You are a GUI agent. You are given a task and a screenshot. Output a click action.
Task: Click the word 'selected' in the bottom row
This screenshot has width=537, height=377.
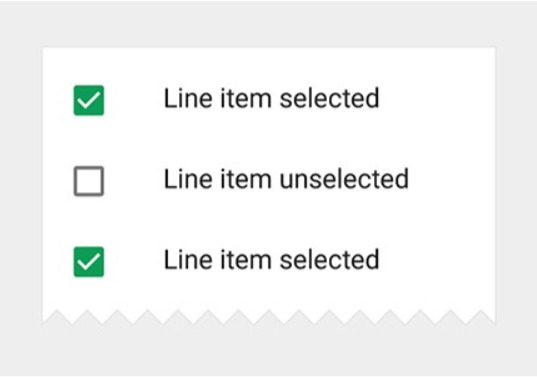coord(329,260)
